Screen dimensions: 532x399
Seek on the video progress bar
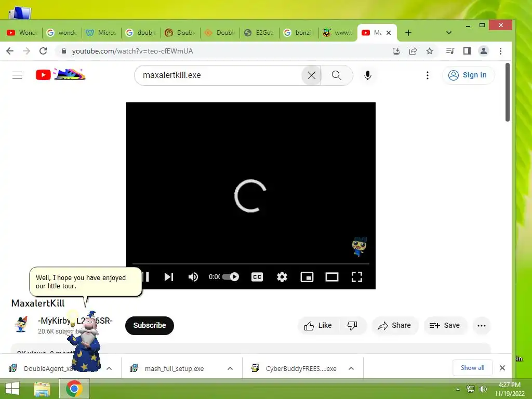coord(251,263)
